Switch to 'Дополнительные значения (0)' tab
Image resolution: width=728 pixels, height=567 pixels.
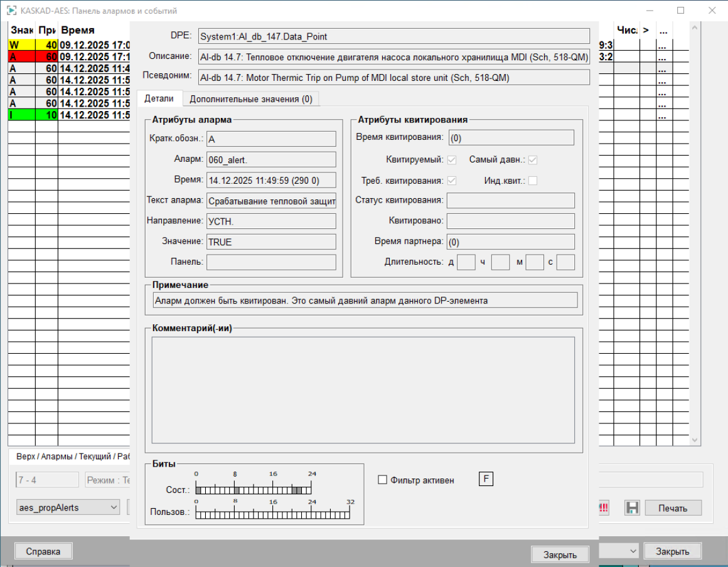click(250, 99)
